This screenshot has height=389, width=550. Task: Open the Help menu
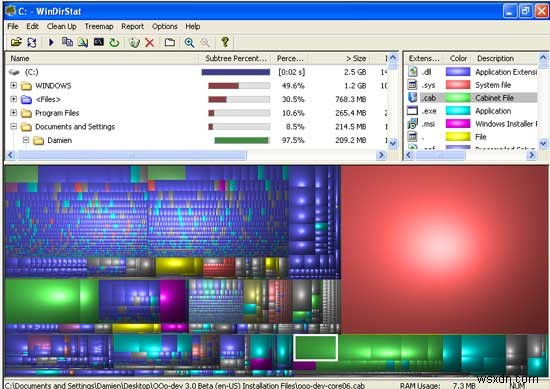point(193,26)
